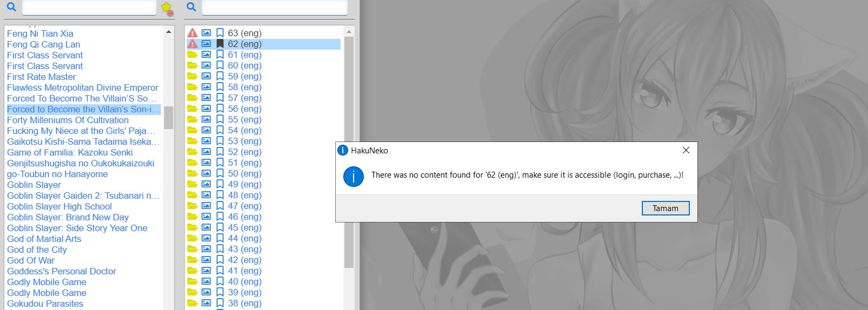868x310 pixels.
Task: Toggle the read marker on 41 (eng)
Action: tap(220, 271)
